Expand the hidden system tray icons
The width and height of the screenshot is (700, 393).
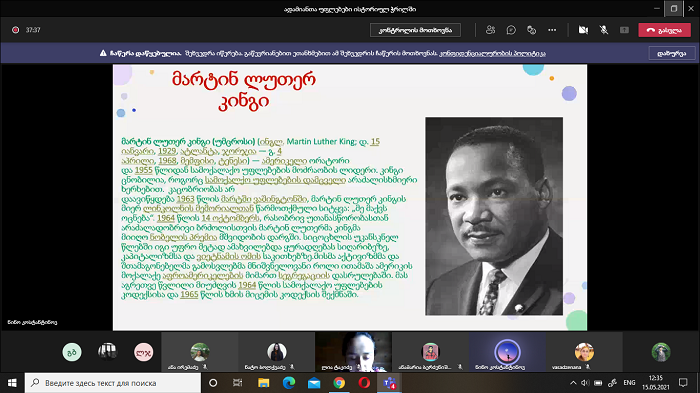point(573,383)
